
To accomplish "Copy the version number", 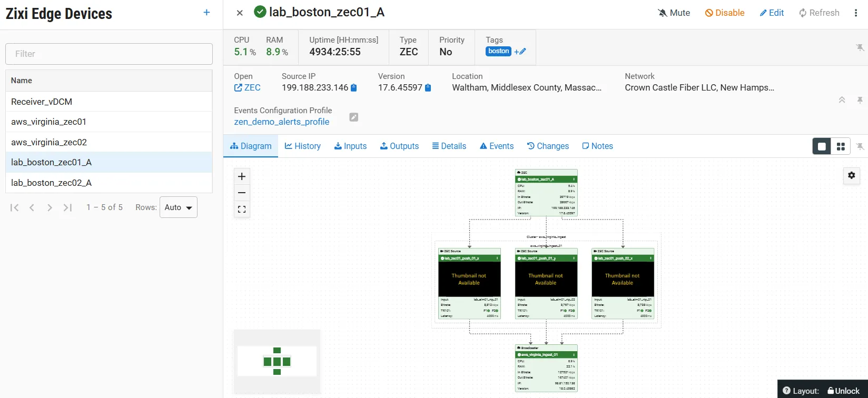I will [x=428, y=88].
